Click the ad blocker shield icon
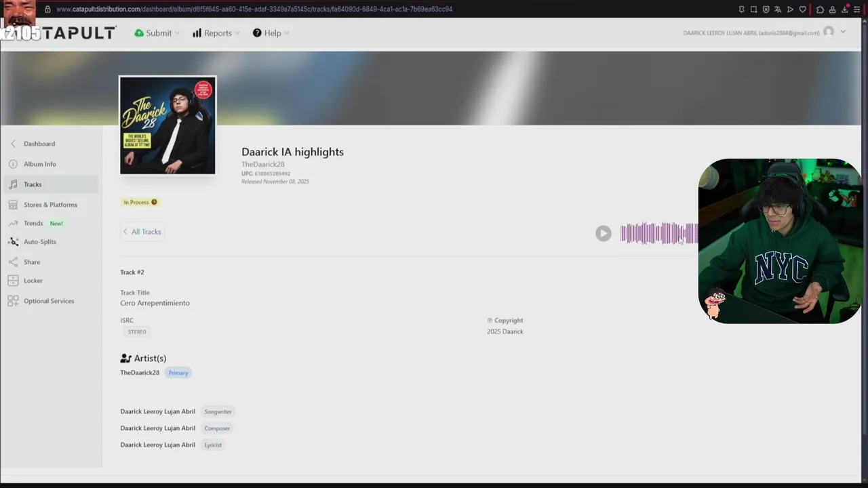 click(x=766, y=9)
